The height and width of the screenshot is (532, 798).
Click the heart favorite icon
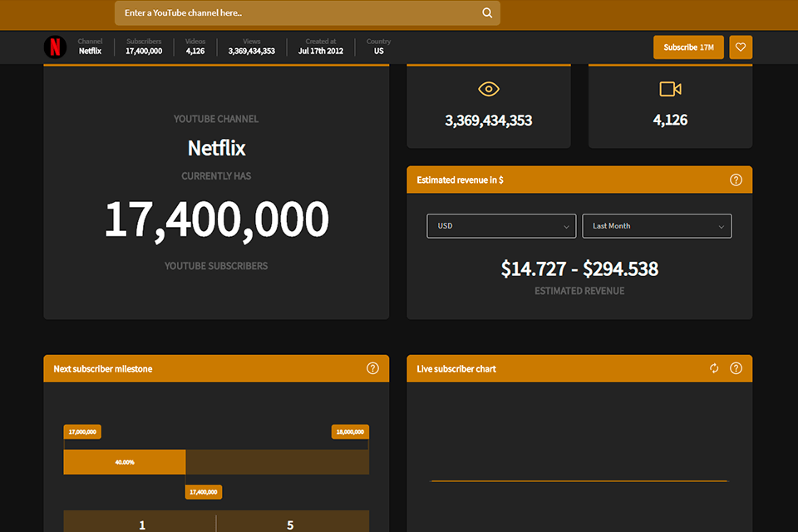pyautogui.click(x=740, y=47)
